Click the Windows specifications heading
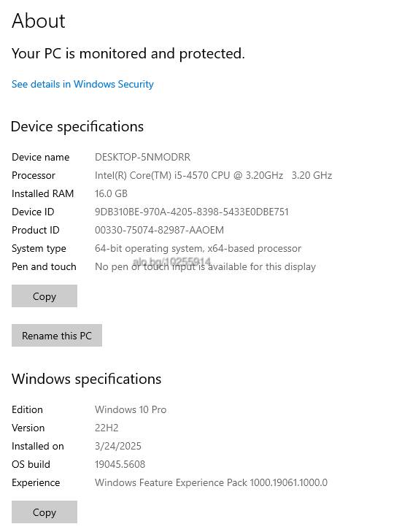This screenshot has height=532, width=410. pos(87,379)
